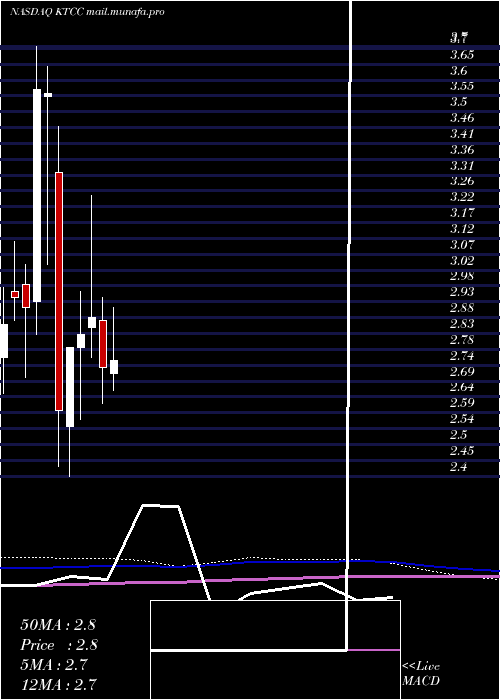Viewport: 500px width, 700px height.
Task: Click the 3.07 price axis label
Action: pos(462,244)
